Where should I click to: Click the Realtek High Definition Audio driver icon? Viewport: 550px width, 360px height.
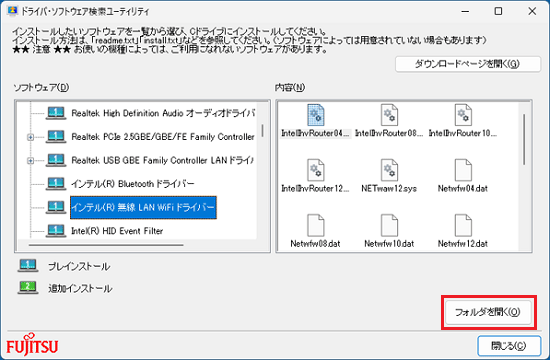pyautogui.click(x=56, y=113)
